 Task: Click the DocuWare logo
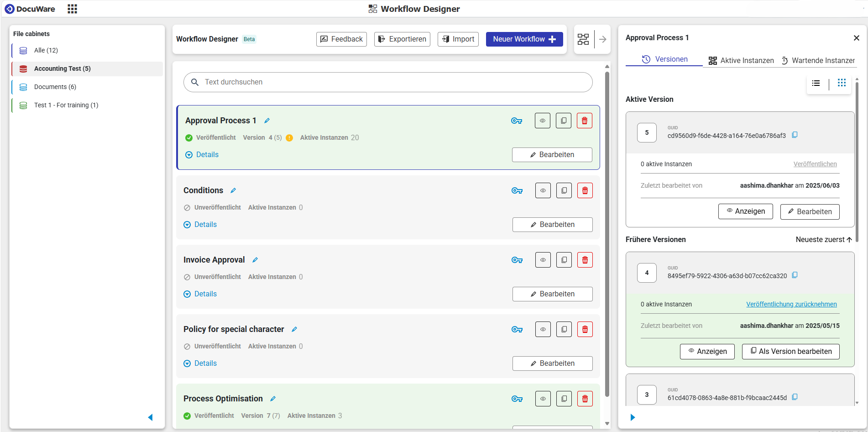pos(30,9)
